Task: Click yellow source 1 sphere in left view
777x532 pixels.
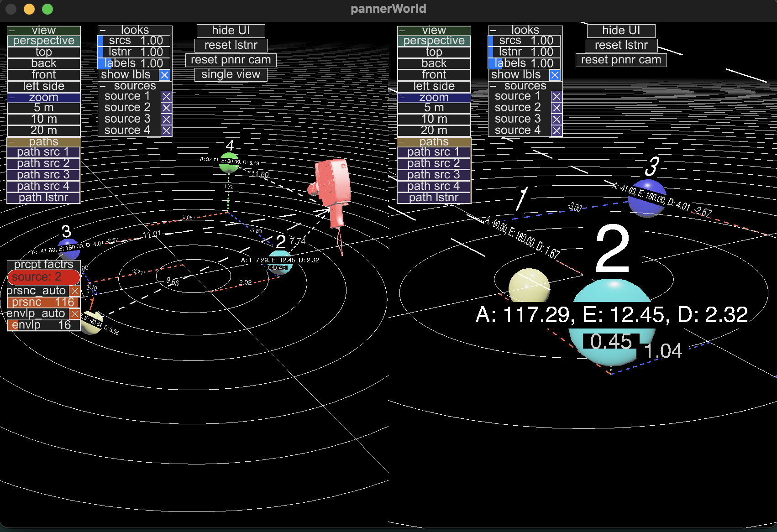Action: [x=92, y=323]
